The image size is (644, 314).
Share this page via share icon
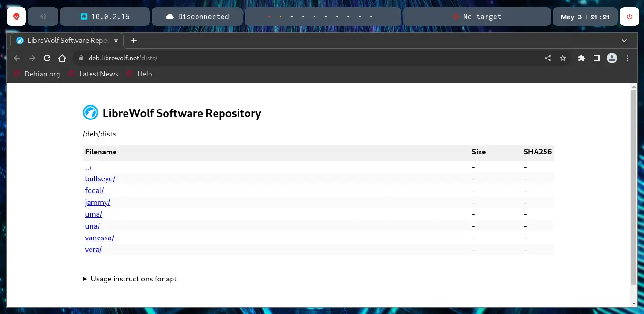click(548, 58)
